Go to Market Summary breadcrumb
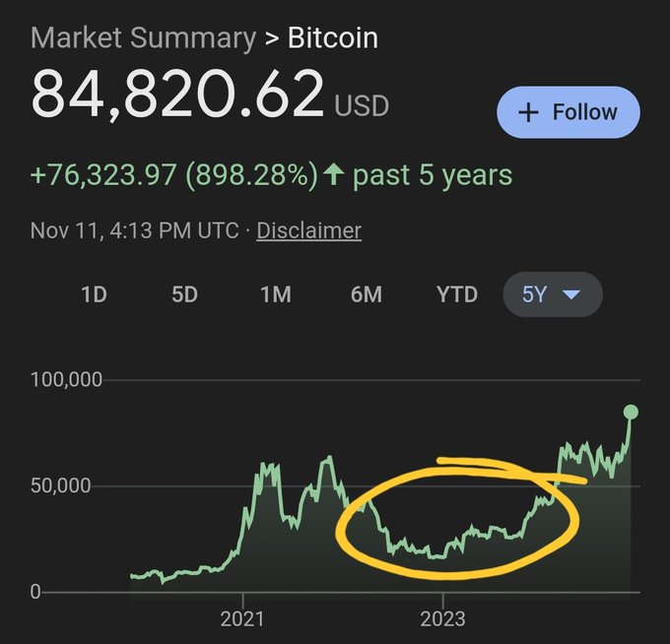This screenshot has width=670, height=644. pos(143,38)
